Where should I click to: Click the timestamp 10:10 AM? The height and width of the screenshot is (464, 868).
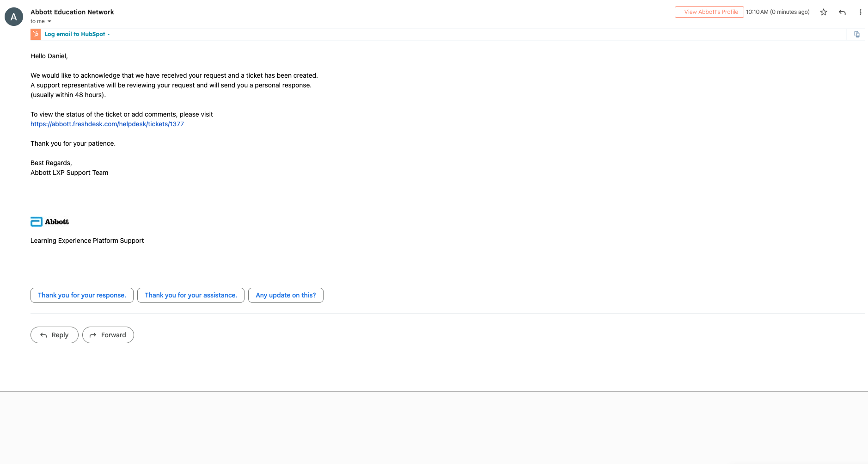coord(778,12)
